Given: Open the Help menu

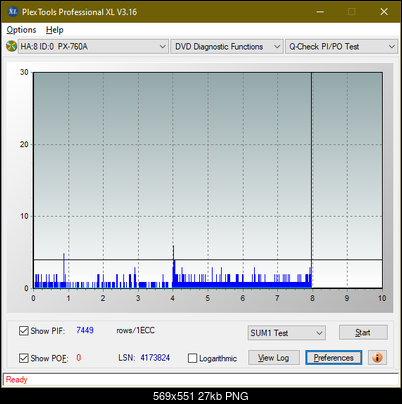Looking at the screenshot, I should click(x=55, y=30).
